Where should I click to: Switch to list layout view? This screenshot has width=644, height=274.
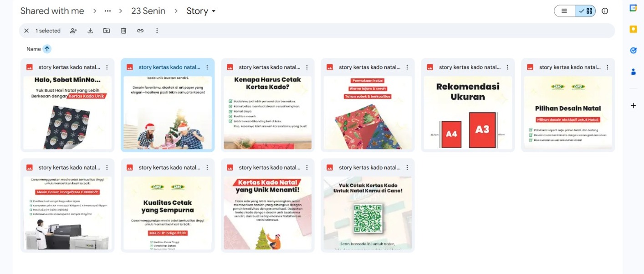564,11
